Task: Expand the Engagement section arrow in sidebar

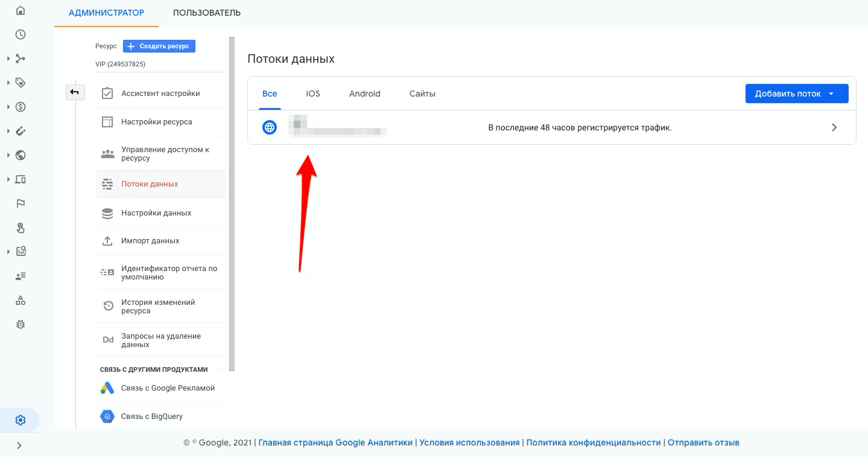Action: coord(8,83)
